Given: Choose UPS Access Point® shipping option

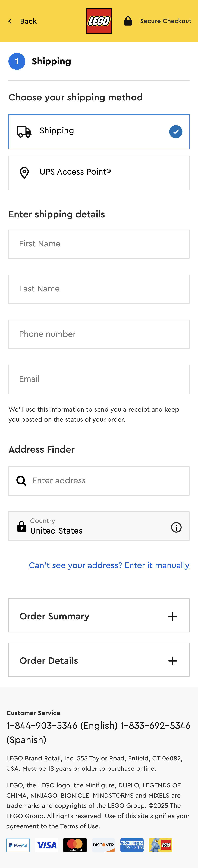Looking at the screenshot, I should click(x=99, y=173).
